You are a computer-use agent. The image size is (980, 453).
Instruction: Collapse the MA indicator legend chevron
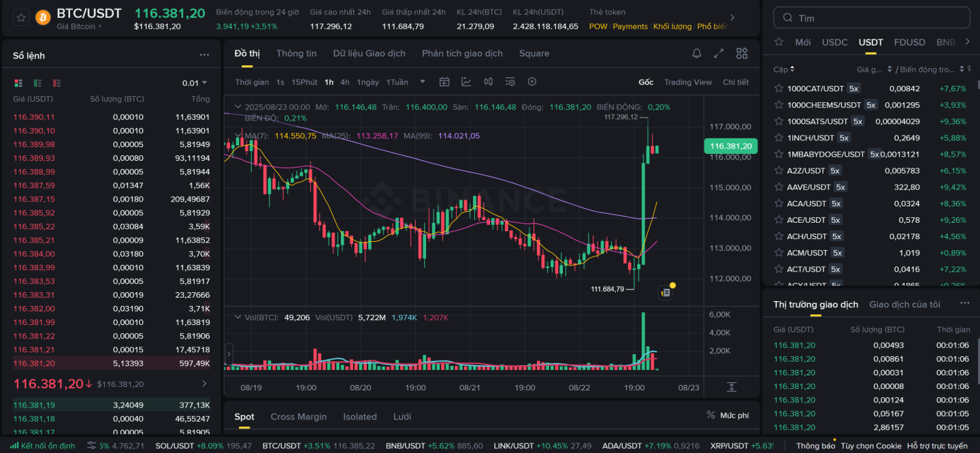238,136
